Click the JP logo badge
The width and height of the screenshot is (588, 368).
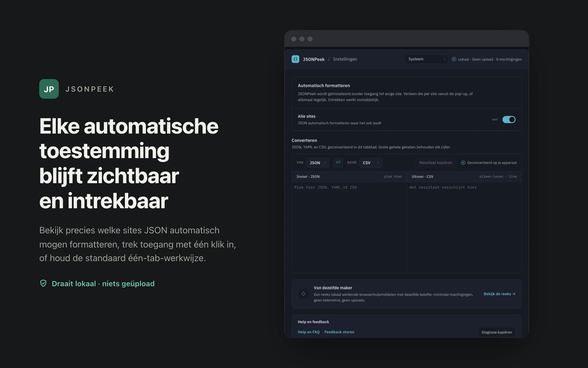point(49,89)
